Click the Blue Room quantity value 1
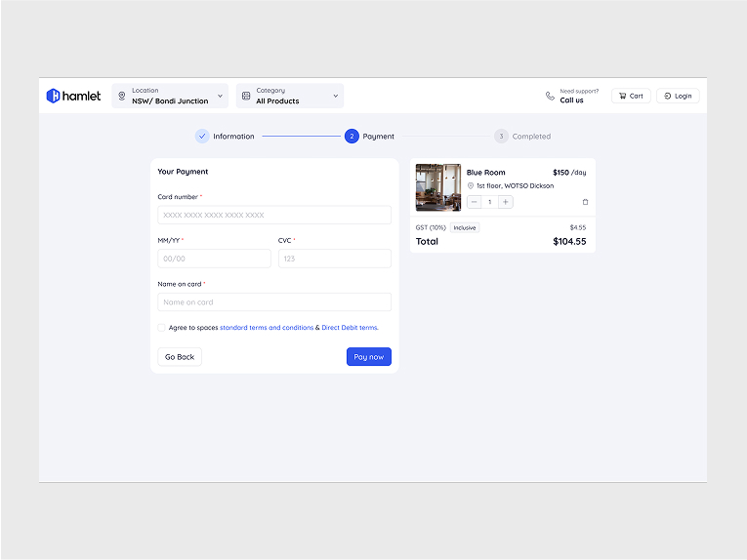Screen dimensions: 747x560 click(x=490, y=202)
